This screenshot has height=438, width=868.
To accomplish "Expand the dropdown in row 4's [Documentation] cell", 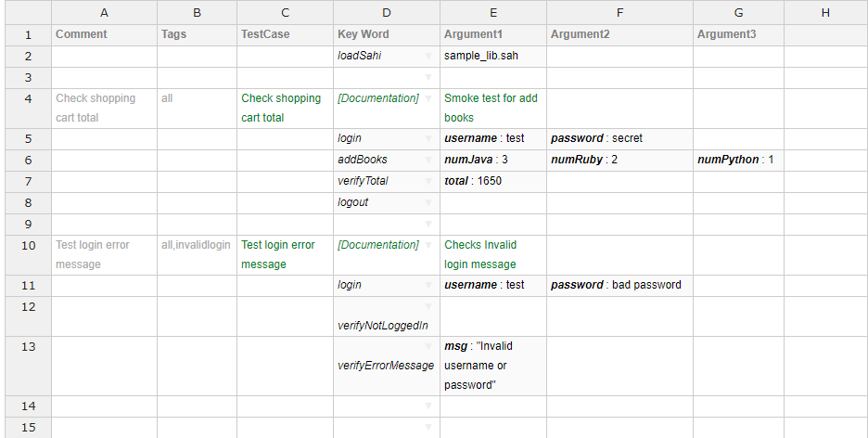I will pyautogui.click(x=428, y=98).
